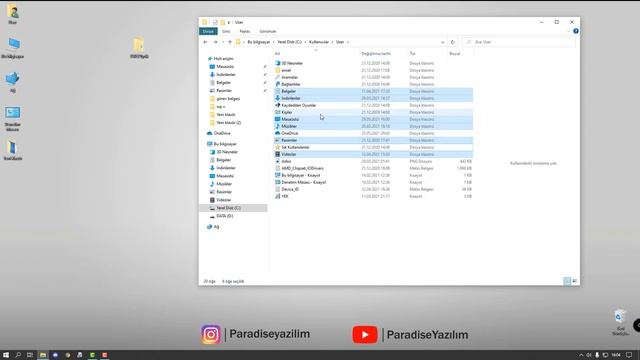640x360 pixels.
Task: Open the Paylaş ribbon tab
Action: [245, 31]
